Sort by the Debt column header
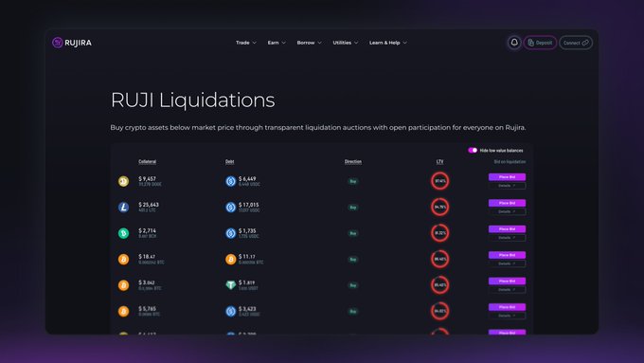The width and height of the screenshot is (644, 363). (x=229, y=161)
